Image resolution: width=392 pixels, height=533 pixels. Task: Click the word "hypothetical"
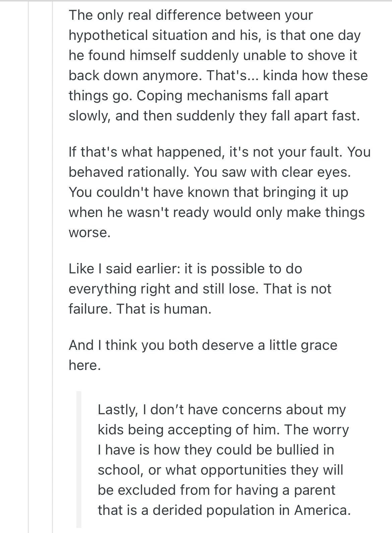(x=108, y=35)
